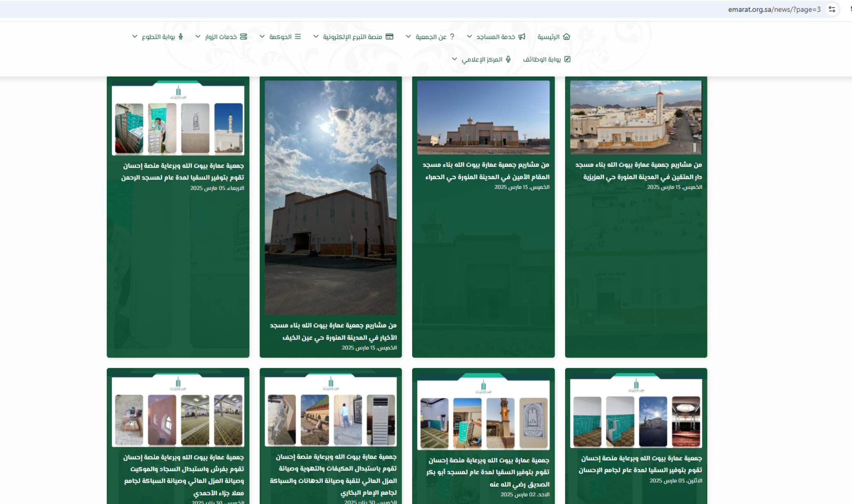Click the date الاثنين، 03 مارس 2025
This screenshot has width=852, height=504.
[676, 480]
